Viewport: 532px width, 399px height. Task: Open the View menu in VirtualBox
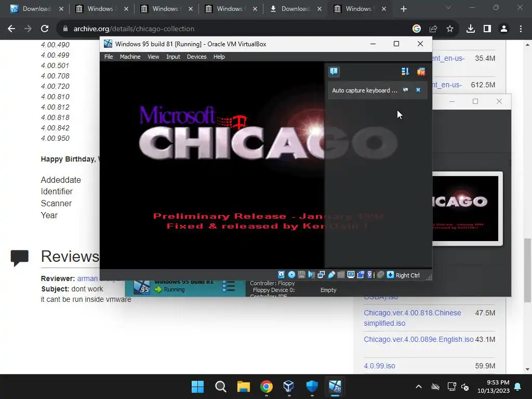click(x=153, y=57)
